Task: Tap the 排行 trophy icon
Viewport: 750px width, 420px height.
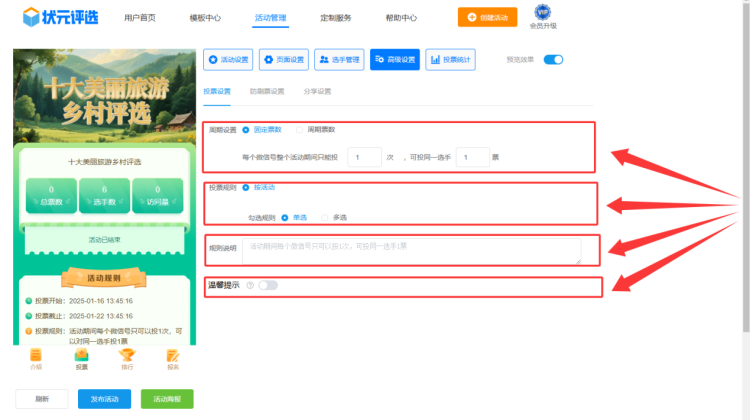Action: 127,357
